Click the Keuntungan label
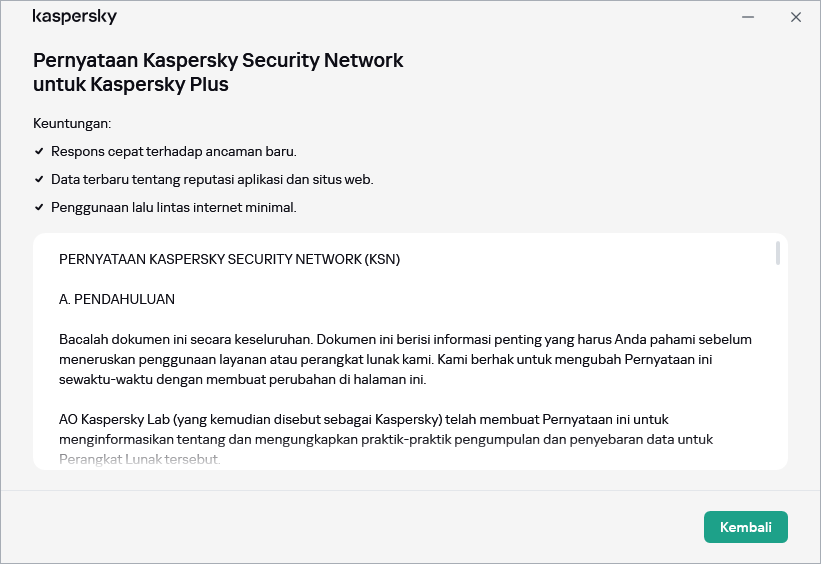821x564 pixels. click(72, 123)
